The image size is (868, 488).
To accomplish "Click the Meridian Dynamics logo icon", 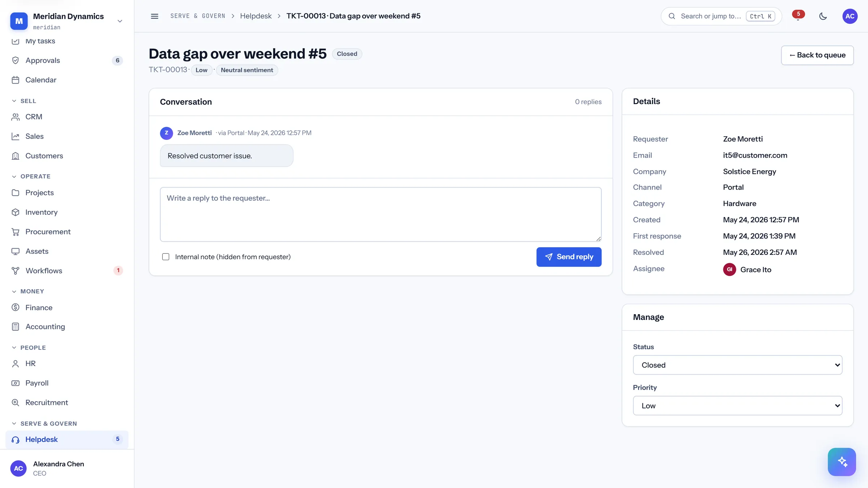I will click(x=19, y=21).
